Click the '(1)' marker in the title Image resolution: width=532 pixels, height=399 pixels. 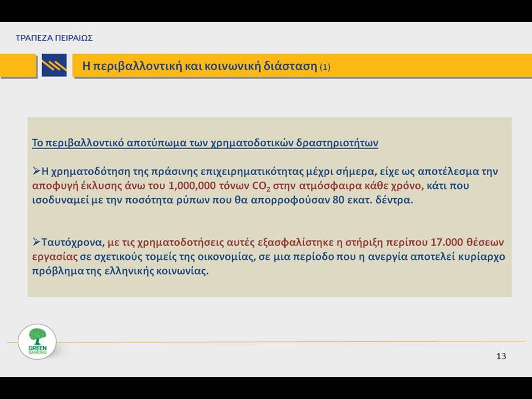click(x=325, y=66)
